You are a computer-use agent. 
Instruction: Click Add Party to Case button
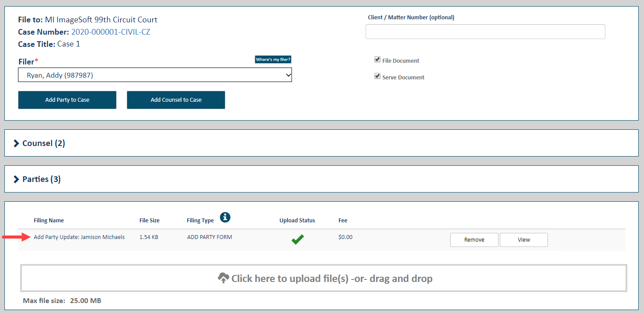[67, 100]
